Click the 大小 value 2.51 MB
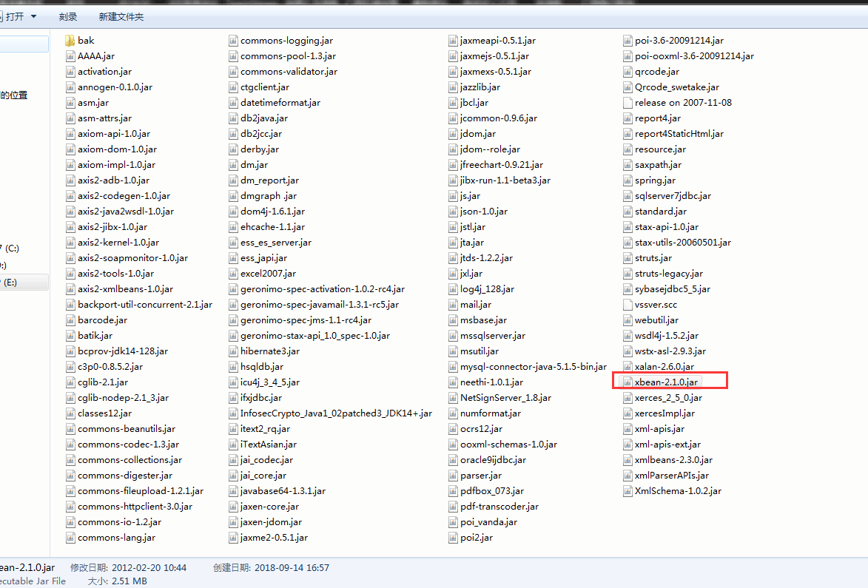868x588 pixels. coord(129,581)
